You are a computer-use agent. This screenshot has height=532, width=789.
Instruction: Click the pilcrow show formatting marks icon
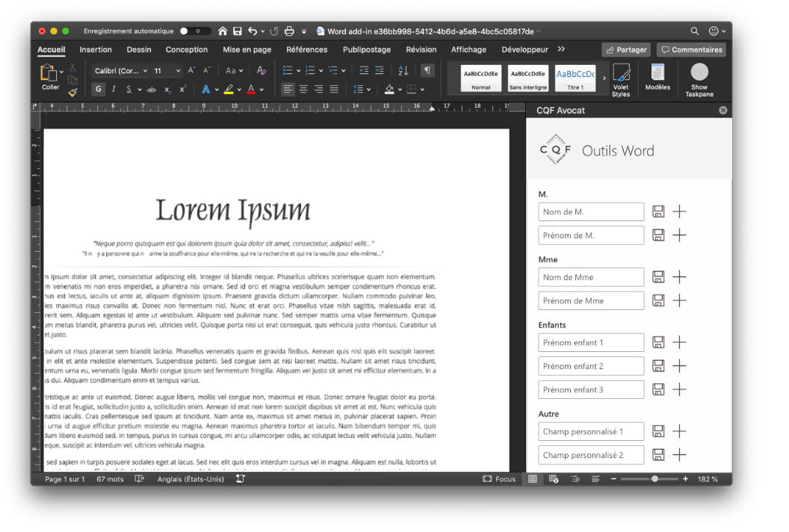[427, 70]
